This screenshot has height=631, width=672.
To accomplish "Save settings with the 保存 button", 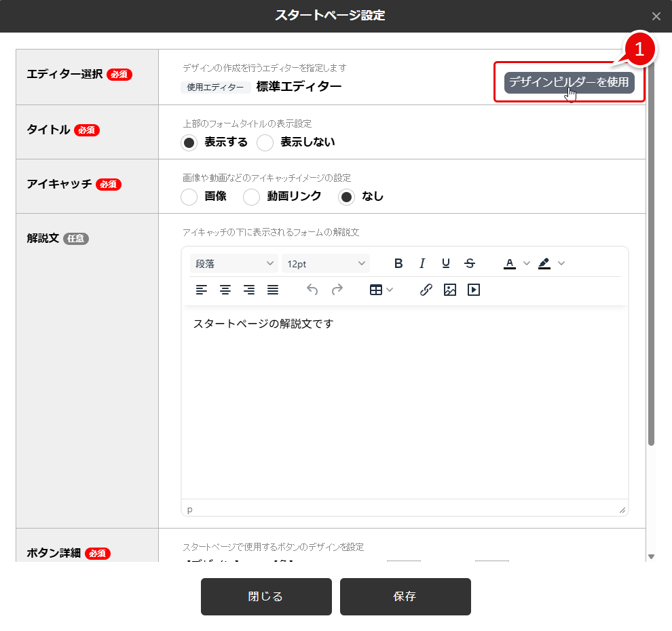I will (x=405, y=596).
